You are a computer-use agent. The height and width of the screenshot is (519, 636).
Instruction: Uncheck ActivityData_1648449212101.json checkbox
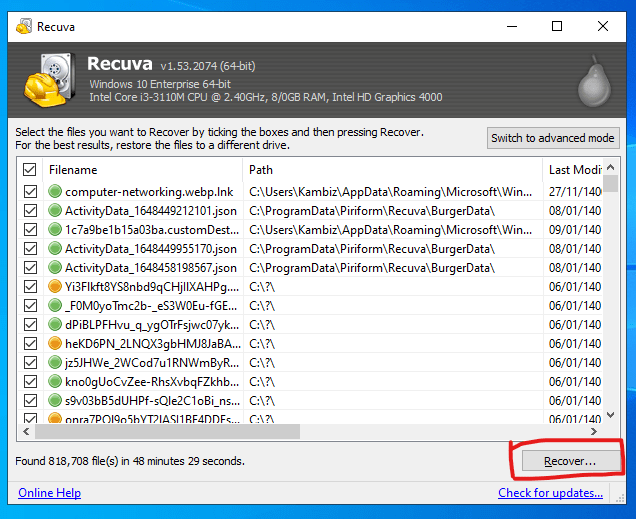click(30, 210)
